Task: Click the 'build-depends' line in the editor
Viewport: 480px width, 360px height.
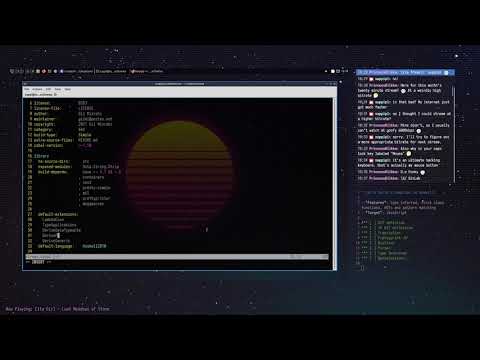Action: (x=79, y=172)
